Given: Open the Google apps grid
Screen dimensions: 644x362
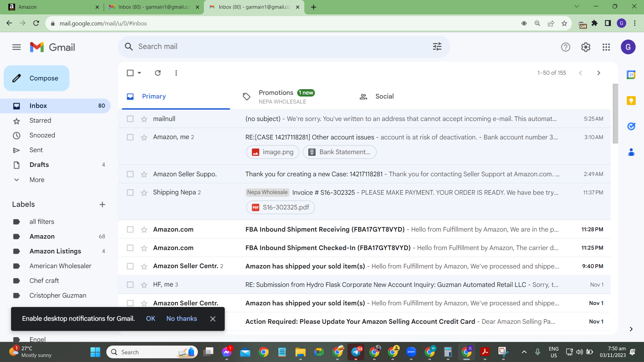Looking at the screenshot, I should point(606,47).
